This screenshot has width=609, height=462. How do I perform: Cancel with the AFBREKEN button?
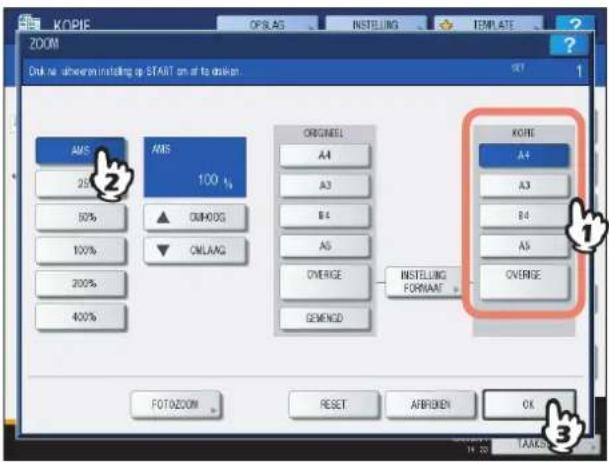[430, 405]
